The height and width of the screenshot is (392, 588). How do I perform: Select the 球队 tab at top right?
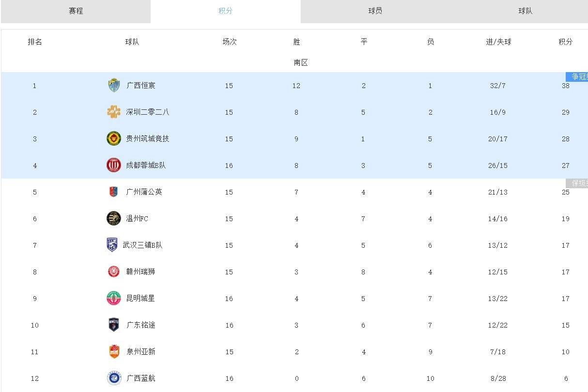(526, 11)
